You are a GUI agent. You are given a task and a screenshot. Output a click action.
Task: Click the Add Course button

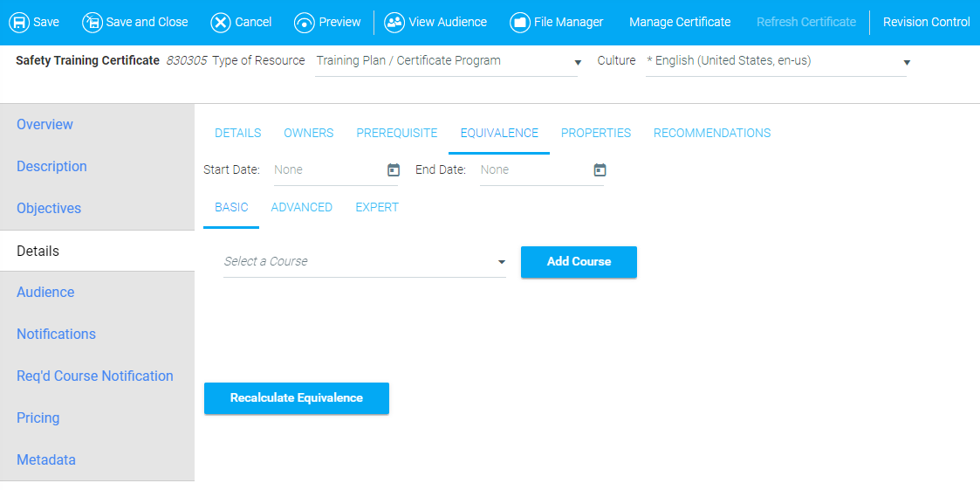579,262
